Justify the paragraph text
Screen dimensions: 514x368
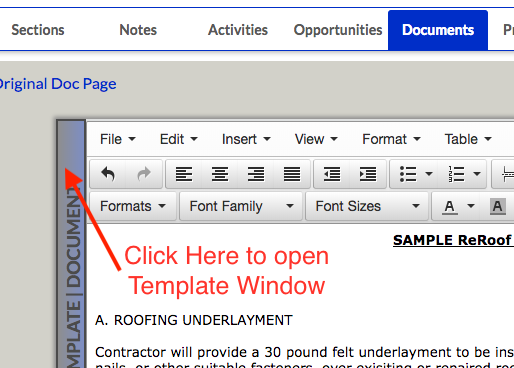coord(292,174)
